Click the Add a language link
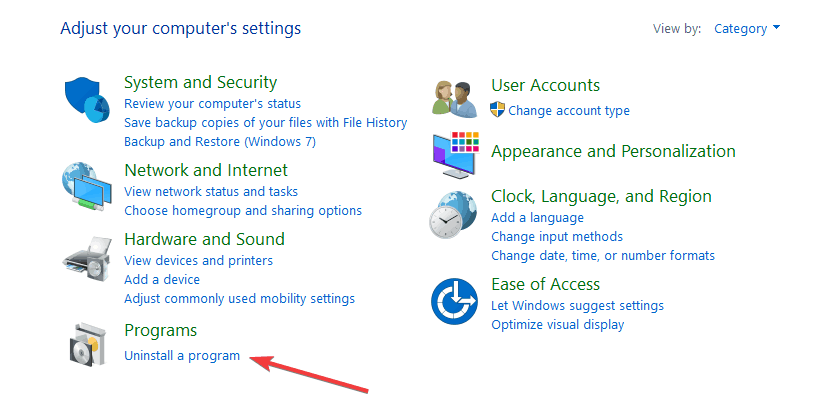Screen dimensions: 835x404 [537, 218]
